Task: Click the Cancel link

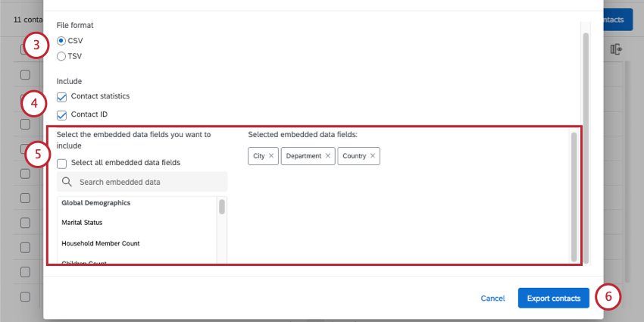Action: 493,299
